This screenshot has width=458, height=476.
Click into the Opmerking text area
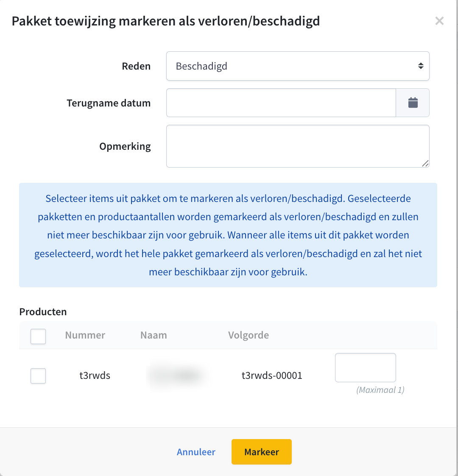[297, 146]
